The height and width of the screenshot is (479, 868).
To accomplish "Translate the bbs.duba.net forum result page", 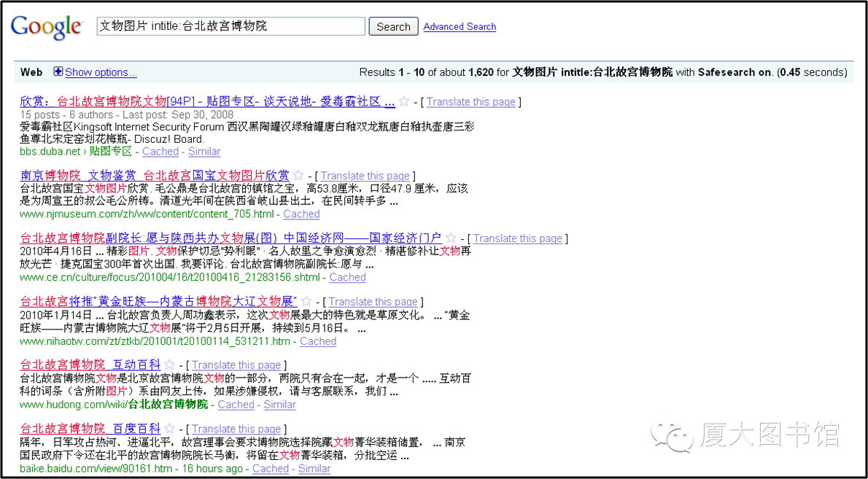I will pos(470,102).
